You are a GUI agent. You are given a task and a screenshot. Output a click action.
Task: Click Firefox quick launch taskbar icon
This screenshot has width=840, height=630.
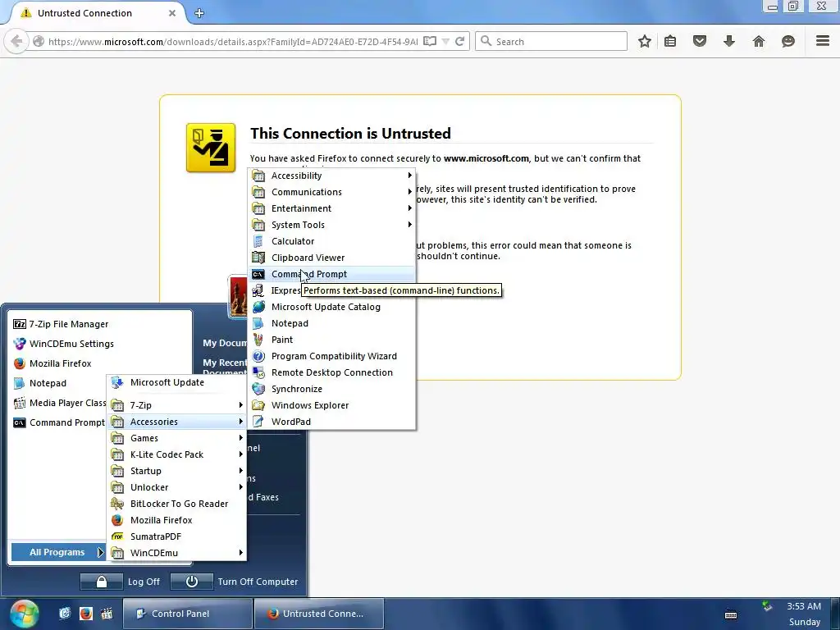click(x=85, y=614)
